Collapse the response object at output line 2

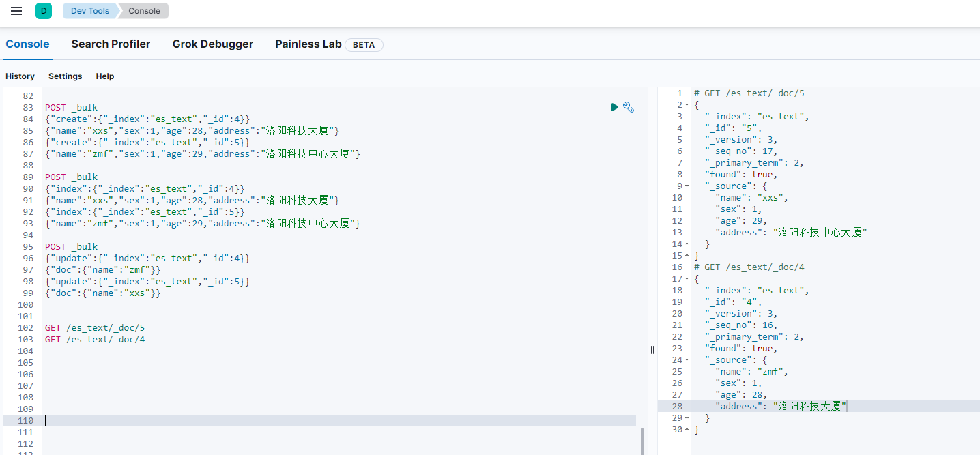tap(687, 105)
